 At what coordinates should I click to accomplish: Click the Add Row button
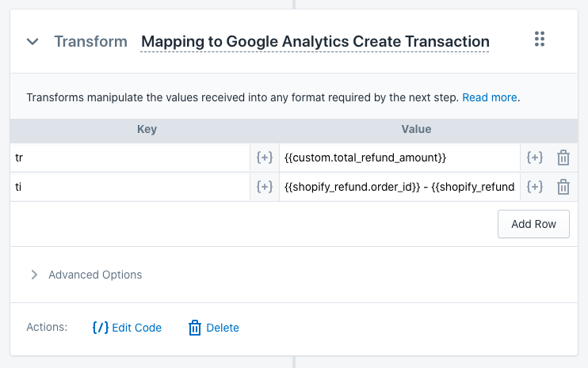533,224
